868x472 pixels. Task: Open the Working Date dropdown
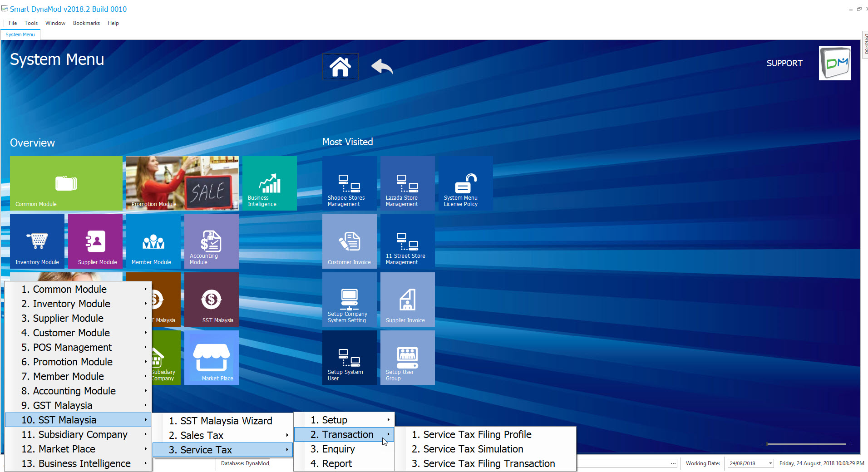(x=770, y=463)
